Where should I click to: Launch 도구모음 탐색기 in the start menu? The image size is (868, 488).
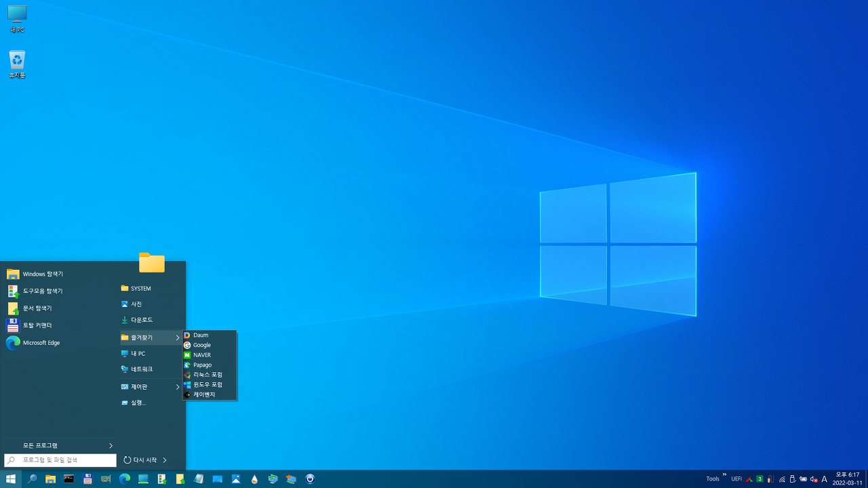point(60,291)
